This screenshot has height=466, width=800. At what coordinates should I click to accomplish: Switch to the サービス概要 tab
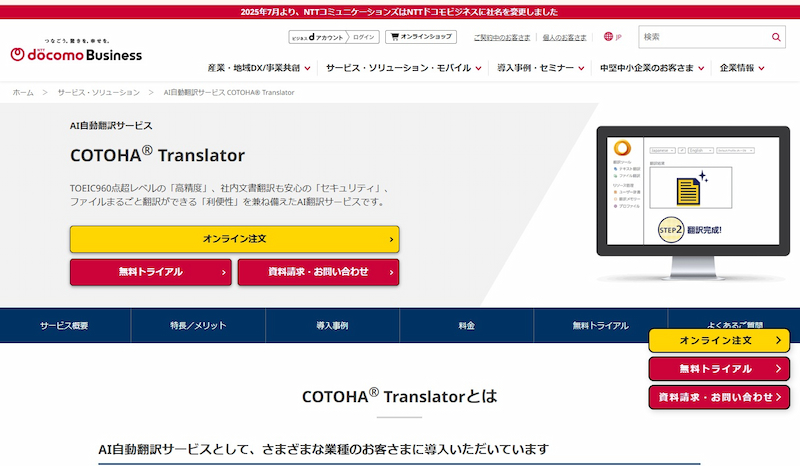pos(65,326)
